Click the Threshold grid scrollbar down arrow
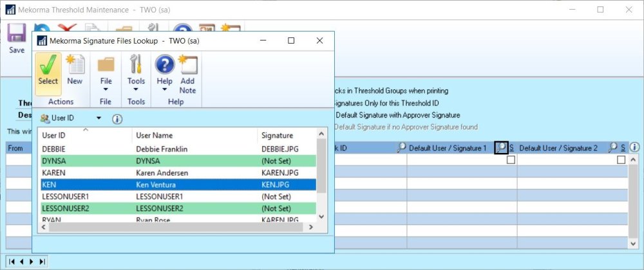This screenshot has width=644, height=270. pos(634,244)
